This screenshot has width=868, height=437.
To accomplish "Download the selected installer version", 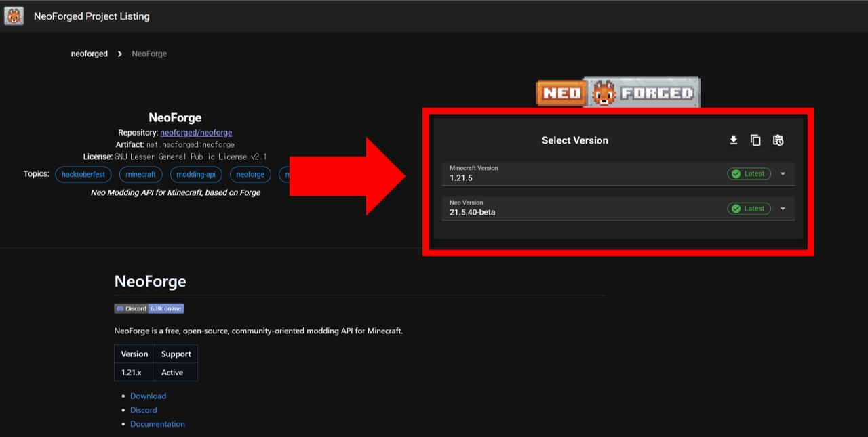I will 733,140.
